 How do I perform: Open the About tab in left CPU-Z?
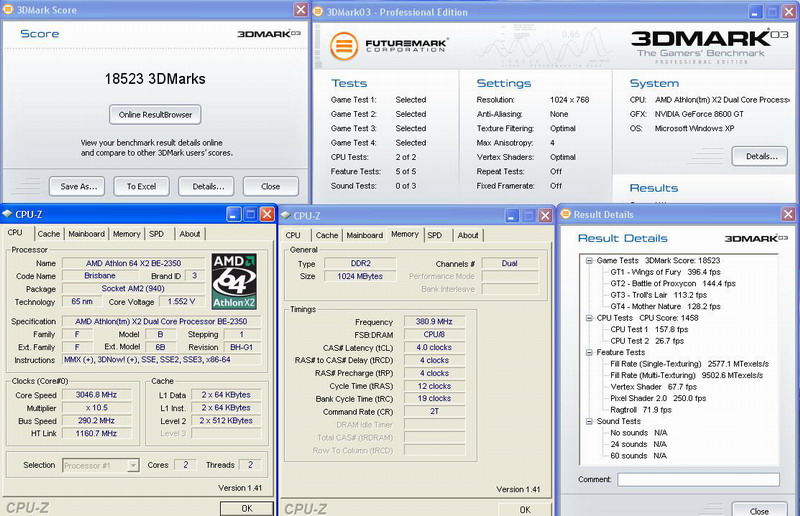(x=190, y=234)
